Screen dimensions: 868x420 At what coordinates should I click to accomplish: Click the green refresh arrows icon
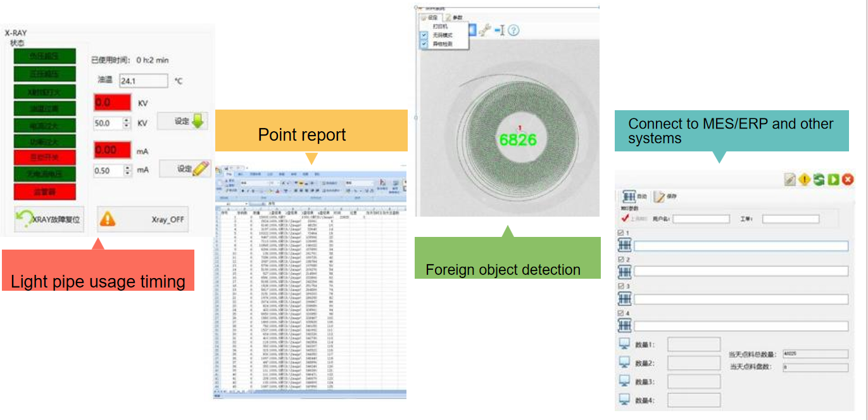pos(819,180)
